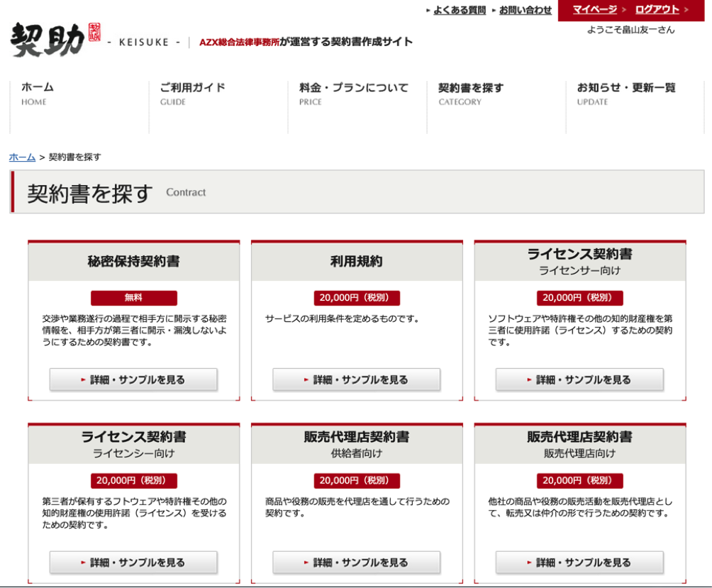View details and sample for 利用規約
712x588 pixels.
point(357,379)
